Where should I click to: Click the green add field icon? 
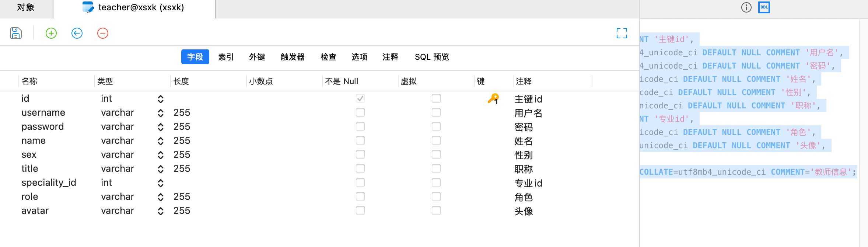click(x=51, y=33)
